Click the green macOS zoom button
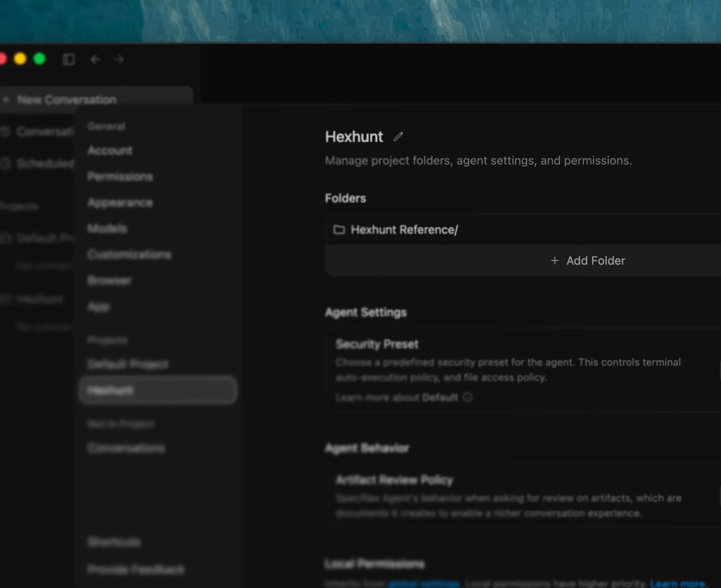This screenshot has height=588, width=721. pos(39,59)
